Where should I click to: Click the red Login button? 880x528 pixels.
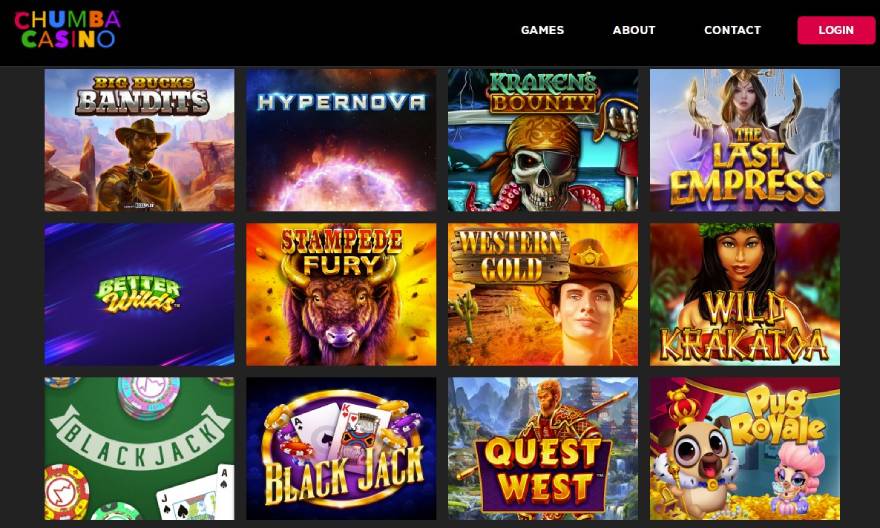coord(836,30)
